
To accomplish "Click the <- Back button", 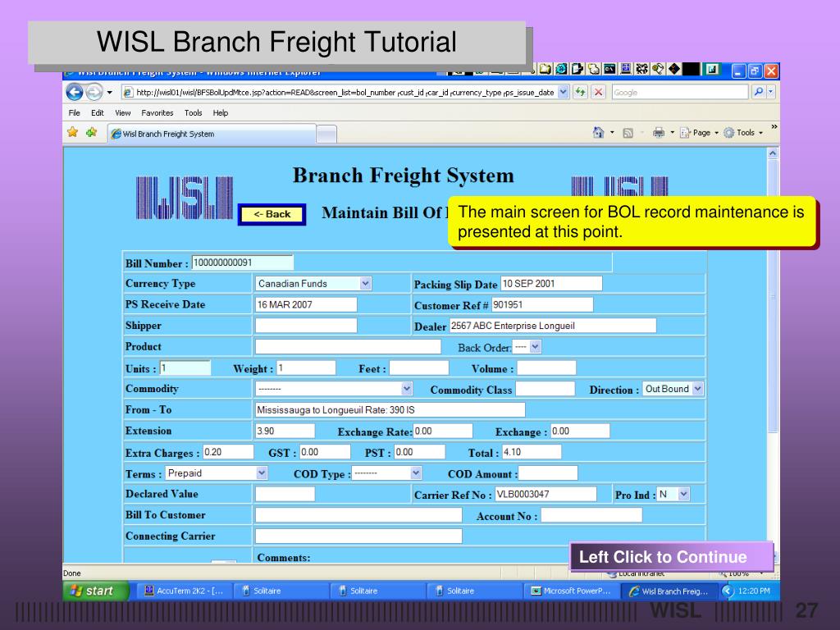I will [x=272, y=214].
